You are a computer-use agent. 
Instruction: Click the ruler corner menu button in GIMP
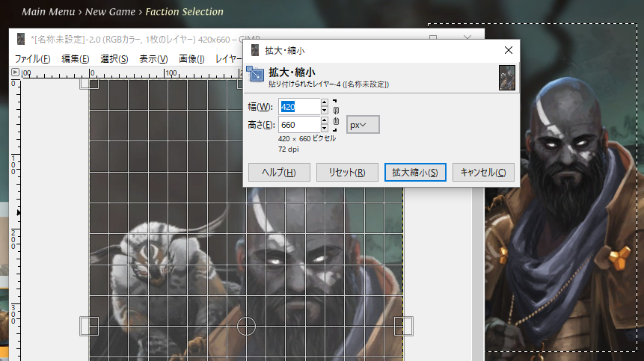[x=15, y=72]
